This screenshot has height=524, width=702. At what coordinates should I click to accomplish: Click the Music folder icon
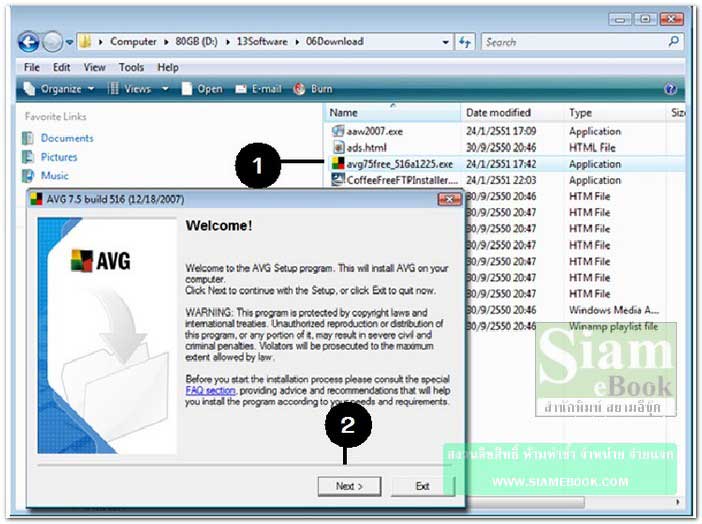[28, 176]
